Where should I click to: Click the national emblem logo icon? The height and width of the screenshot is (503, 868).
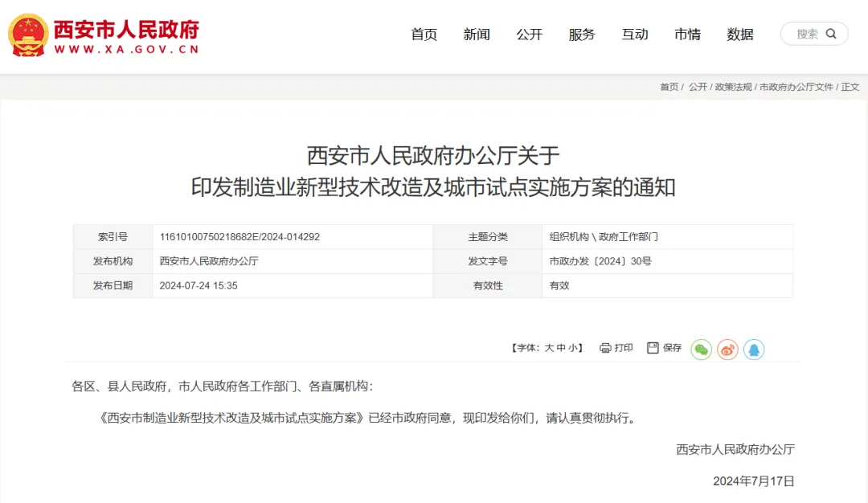27,35
